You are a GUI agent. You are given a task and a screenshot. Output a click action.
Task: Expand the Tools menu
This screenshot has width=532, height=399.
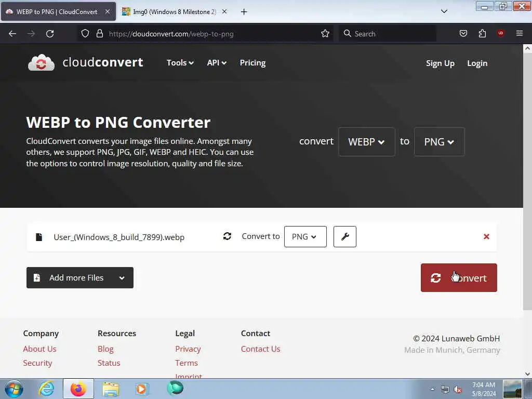tap(180, 63)
